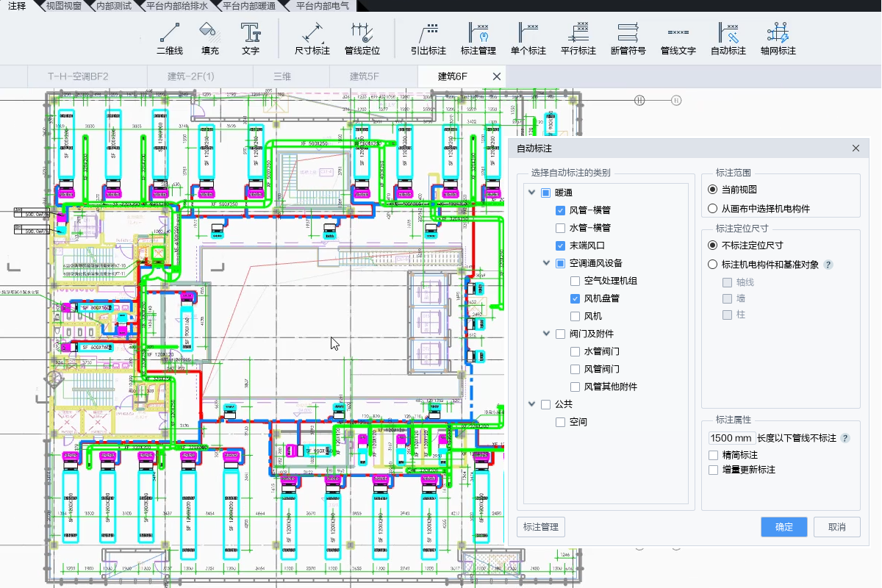Uncheck the 风机盘管 checkbox
882x588 pixels.
[x=576, y=298]
